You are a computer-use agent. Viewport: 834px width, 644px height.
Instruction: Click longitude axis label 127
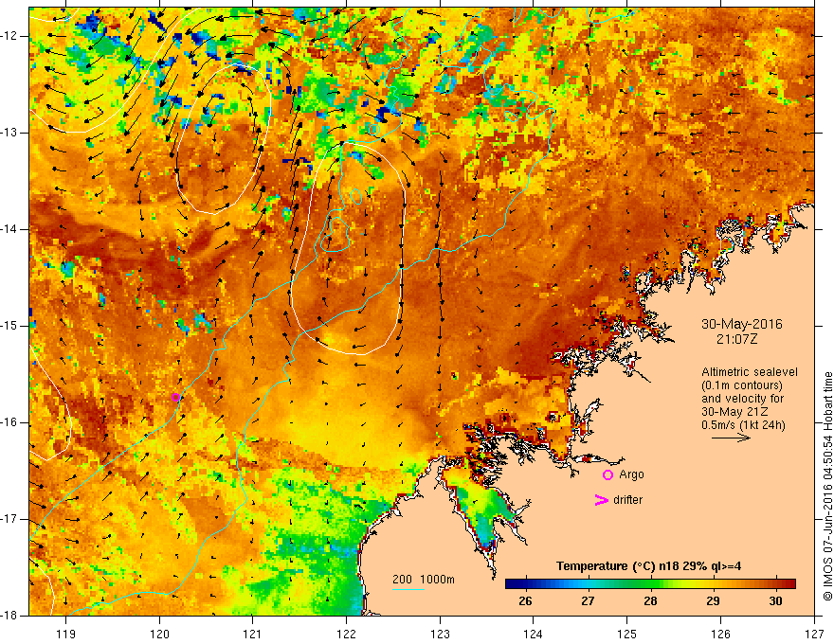(x=814, y=634)
